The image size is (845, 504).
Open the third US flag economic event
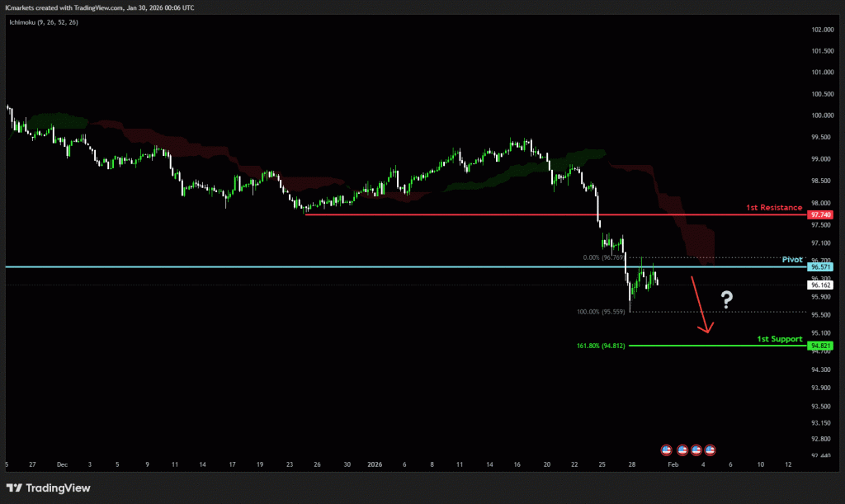(x=696, y=450)
